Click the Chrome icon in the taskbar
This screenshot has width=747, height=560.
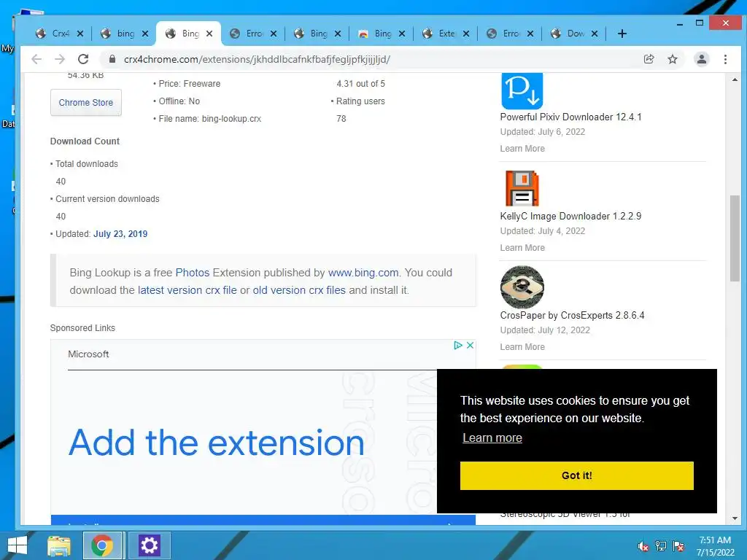(x=102, y=545)
